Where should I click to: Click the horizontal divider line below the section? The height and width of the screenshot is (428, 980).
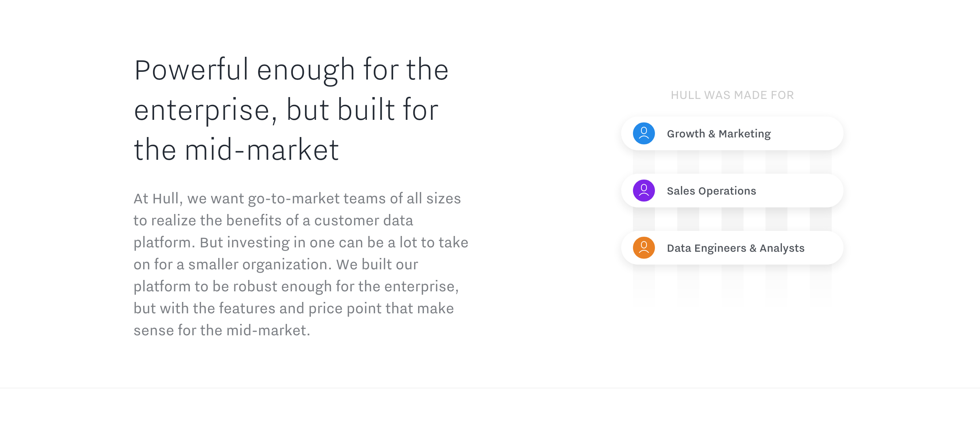pos(490,388)
